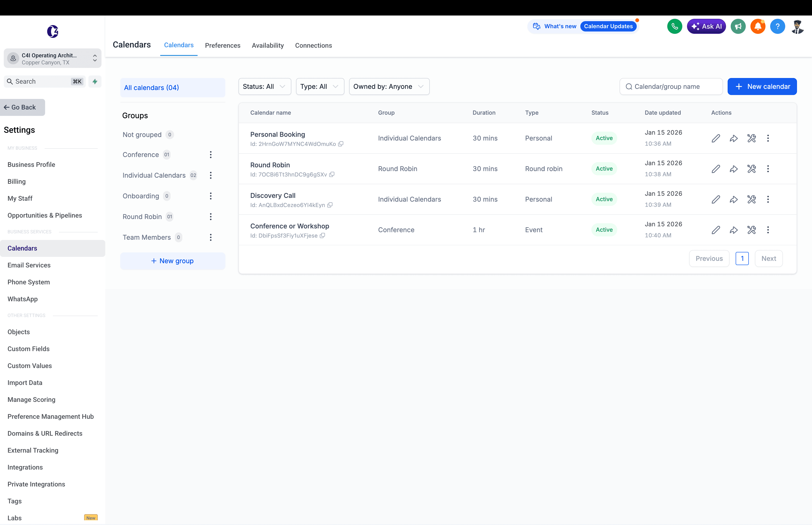The width and height of the screenshot is (812, 525).
Task: Edit the Discovery Call calendar with pencil icon
Action: click(716, 199)
